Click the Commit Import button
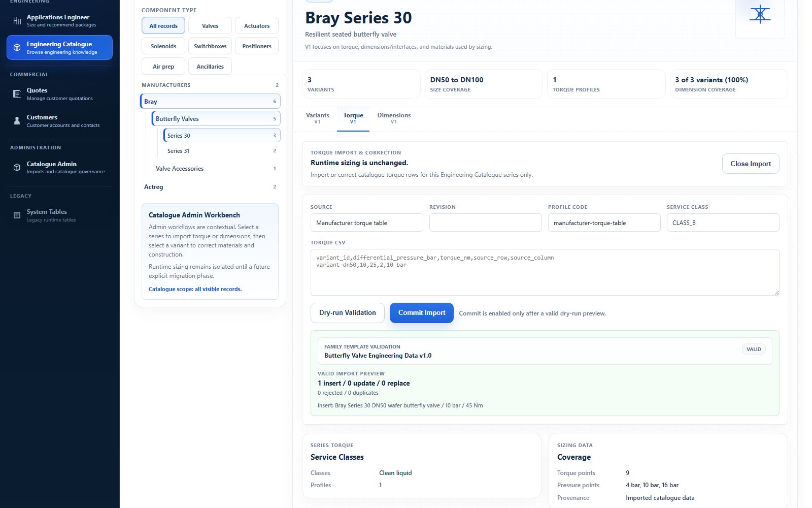The image size is (812, 508). [422, 313]
